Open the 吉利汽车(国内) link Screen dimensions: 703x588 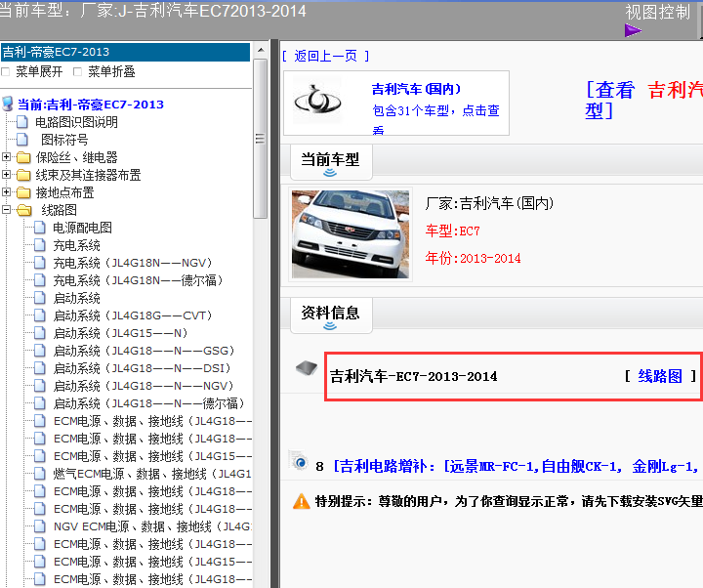(416, 89)
